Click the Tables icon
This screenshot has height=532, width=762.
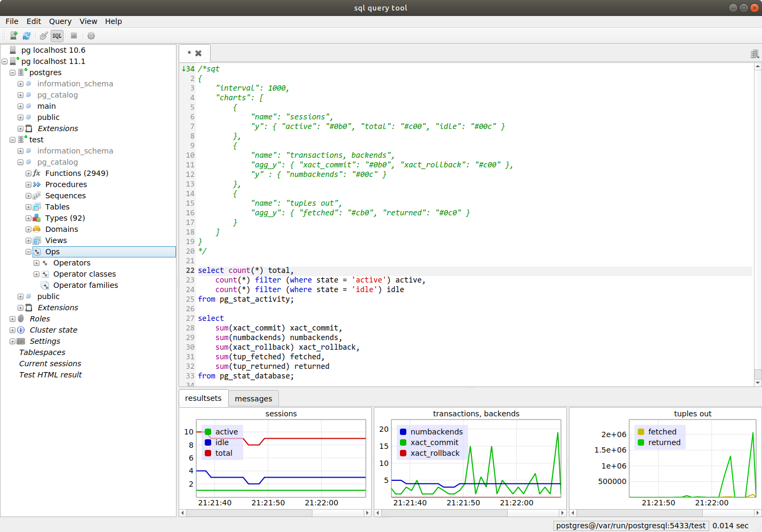37,207
